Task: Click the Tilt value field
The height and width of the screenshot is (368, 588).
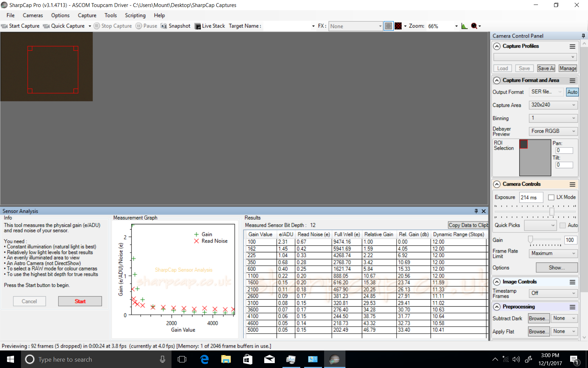Action: coord(564,165)
